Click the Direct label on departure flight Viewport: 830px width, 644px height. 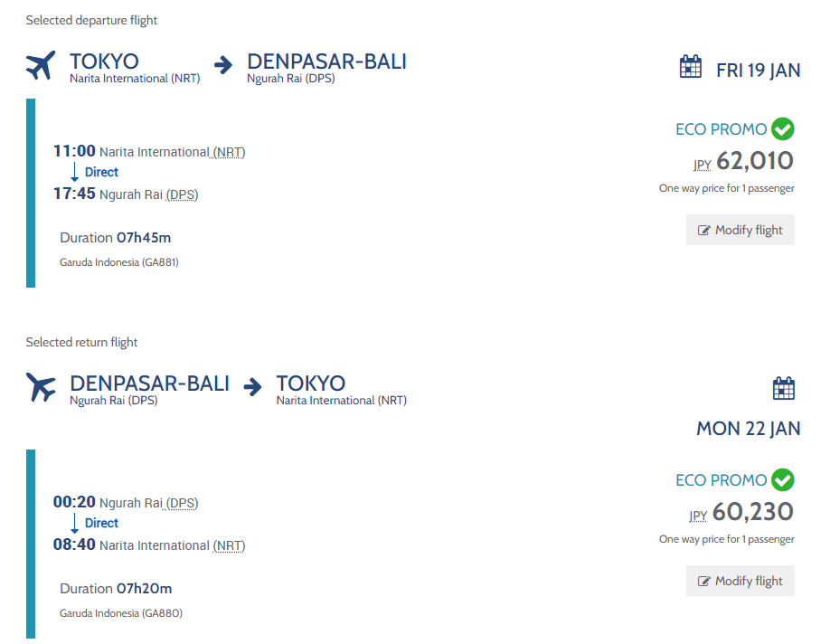click(x=101, y=172)
